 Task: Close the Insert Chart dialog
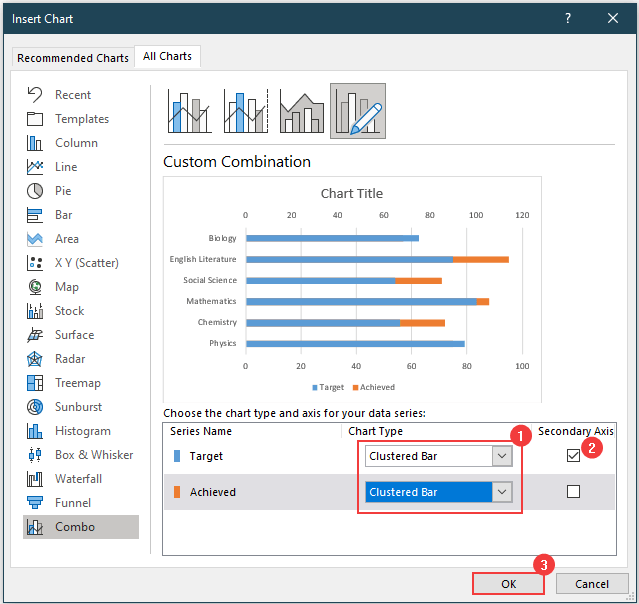coord(613,18)
